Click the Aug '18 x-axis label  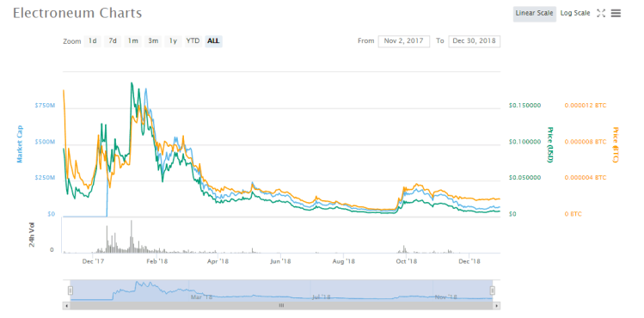(344, 261)
